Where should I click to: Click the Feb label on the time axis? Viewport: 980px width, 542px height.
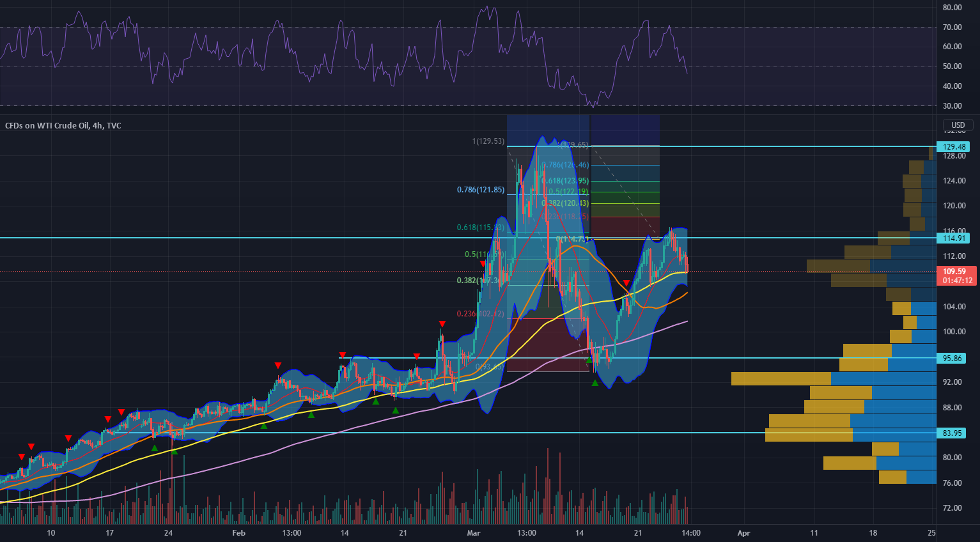(x=238, y=533)
